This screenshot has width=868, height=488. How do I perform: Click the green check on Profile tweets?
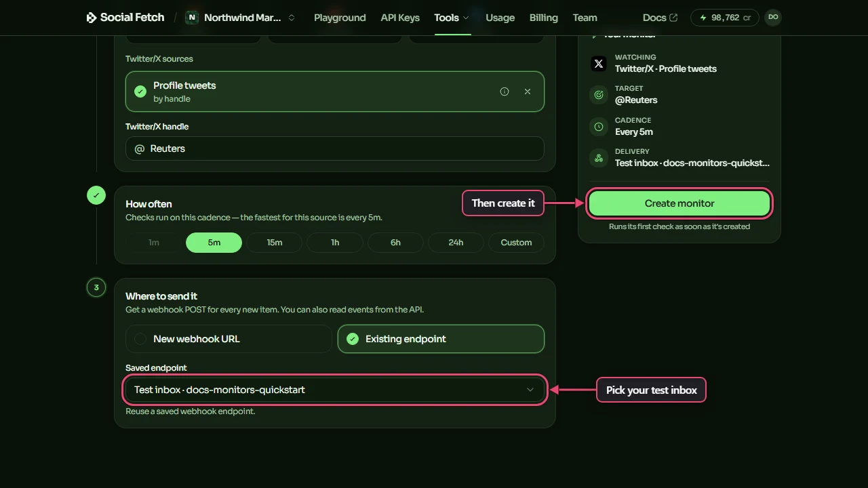pos(140,91)
